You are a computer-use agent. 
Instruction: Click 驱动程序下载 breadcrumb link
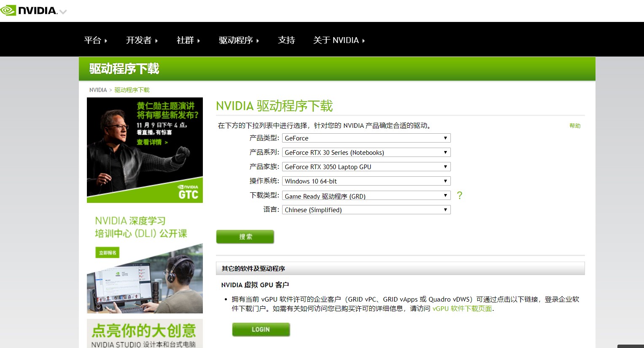(132, 90)
